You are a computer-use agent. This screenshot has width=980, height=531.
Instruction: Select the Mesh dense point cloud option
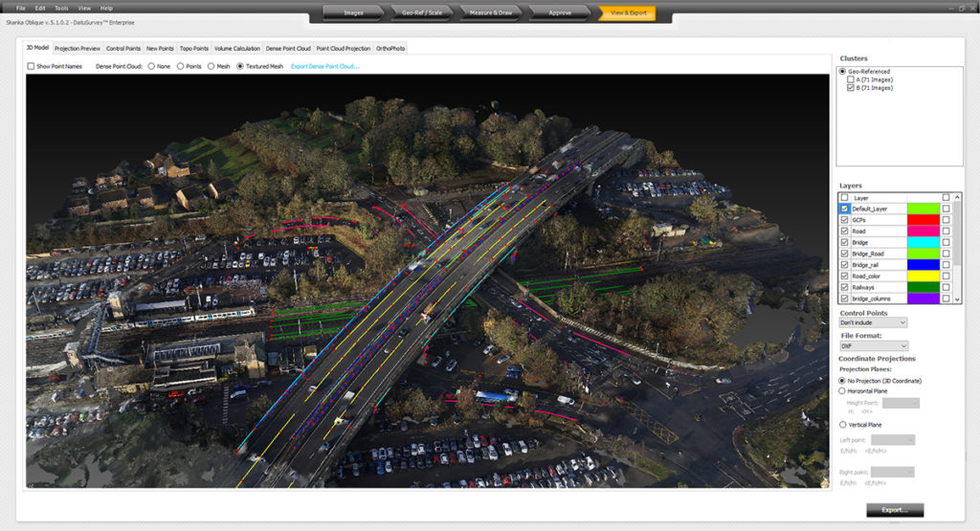tap(211, 66)
